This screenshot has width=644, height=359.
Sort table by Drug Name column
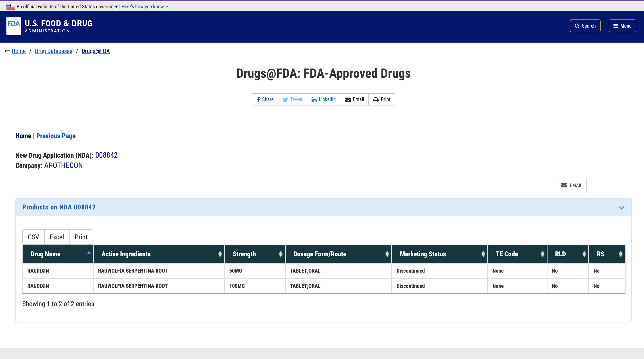coord(58,254)
